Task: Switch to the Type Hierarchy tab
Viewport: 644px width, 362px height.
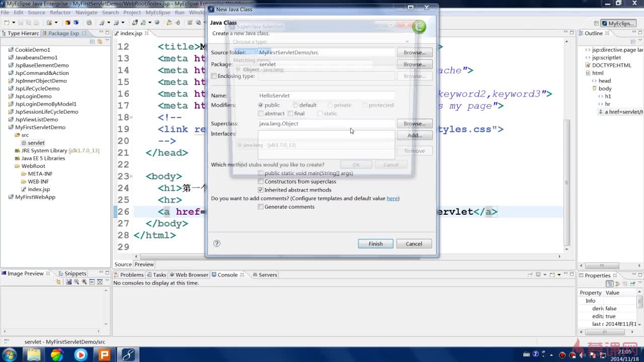Action: pyautogui.click(x=20, y=33)
